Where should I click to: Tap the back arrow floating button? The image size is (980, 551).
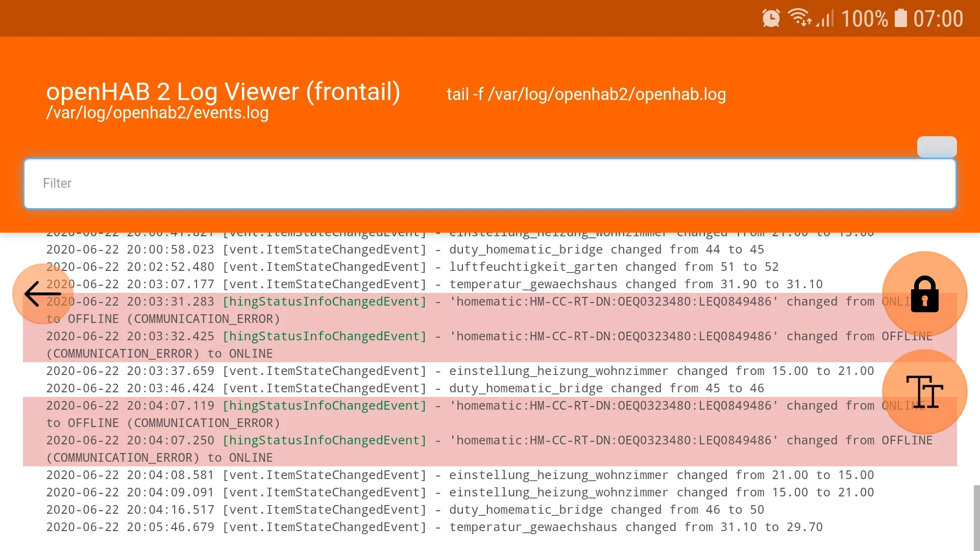coord(43,294)
